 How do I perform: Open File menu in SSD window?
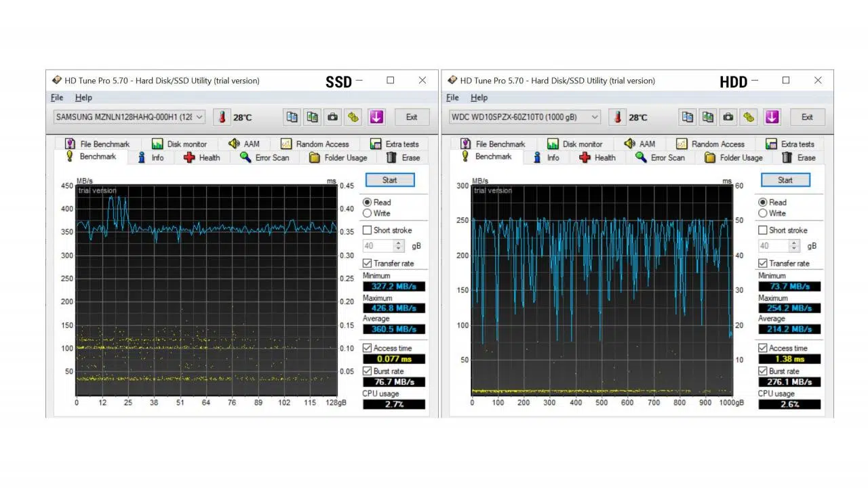(57, 98)
